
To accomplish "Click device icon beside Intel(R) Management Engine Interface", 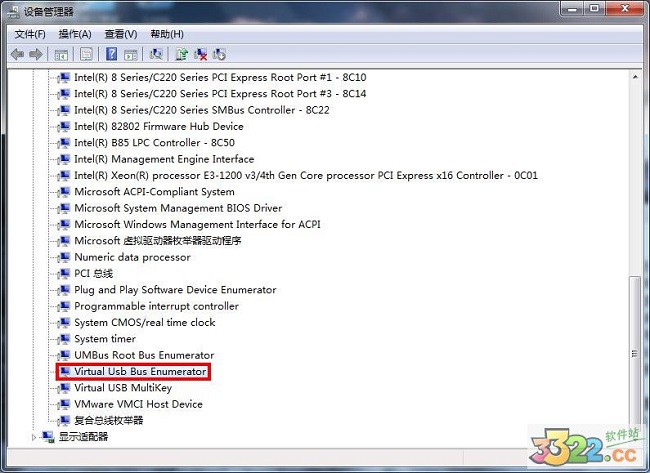I will tap(64, 159).
